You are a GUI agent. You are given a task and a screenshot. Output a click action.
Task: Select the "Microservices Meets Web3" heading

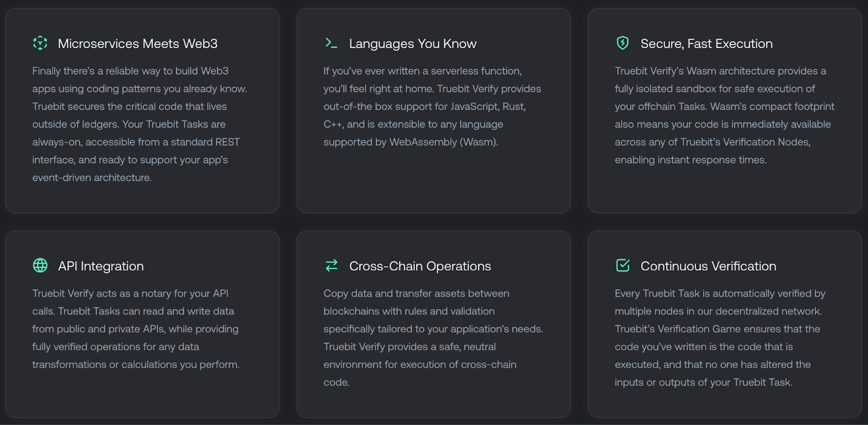(138, 43)
